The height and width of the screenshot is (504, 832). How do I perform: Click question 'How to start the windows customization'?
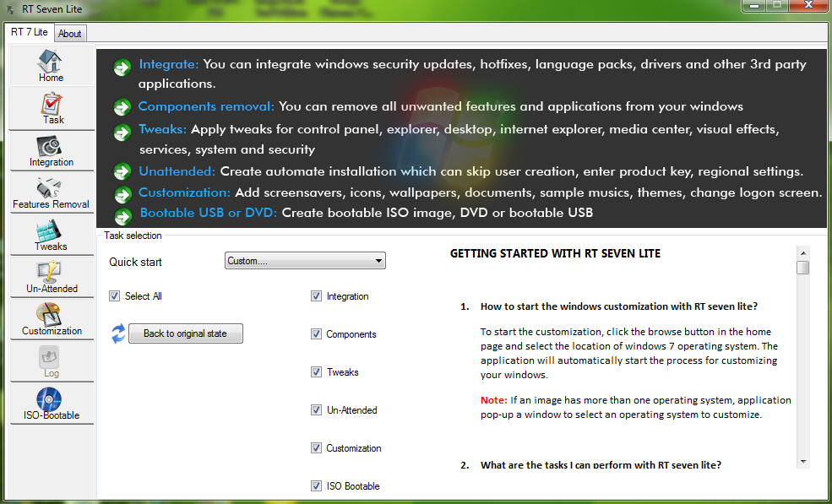pyautogui.click(x=619, y=306)
